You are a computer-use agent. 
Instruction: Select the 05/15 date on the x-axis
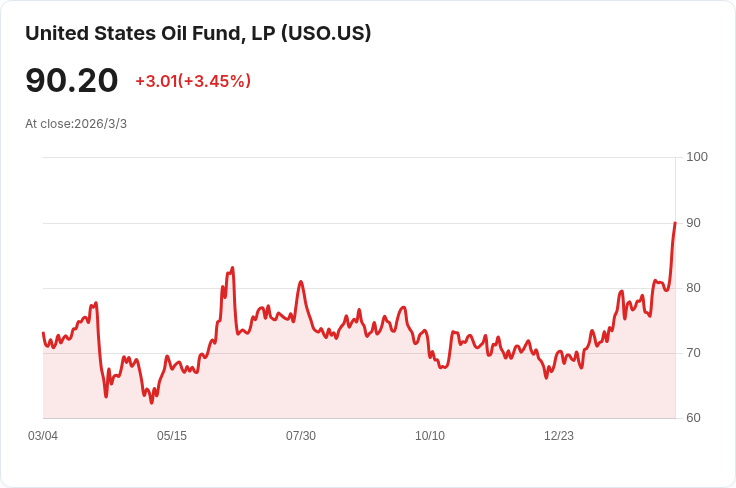(x=172, y=436)
